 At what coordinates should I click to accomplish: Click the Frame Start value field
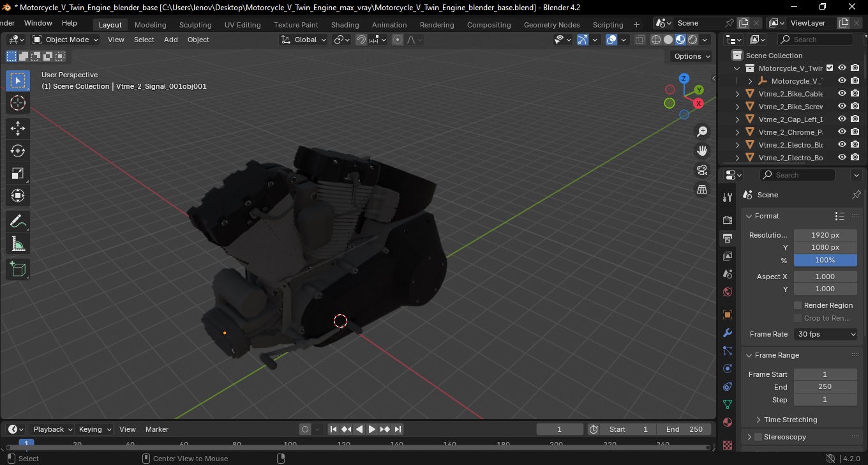click(825, 374)
